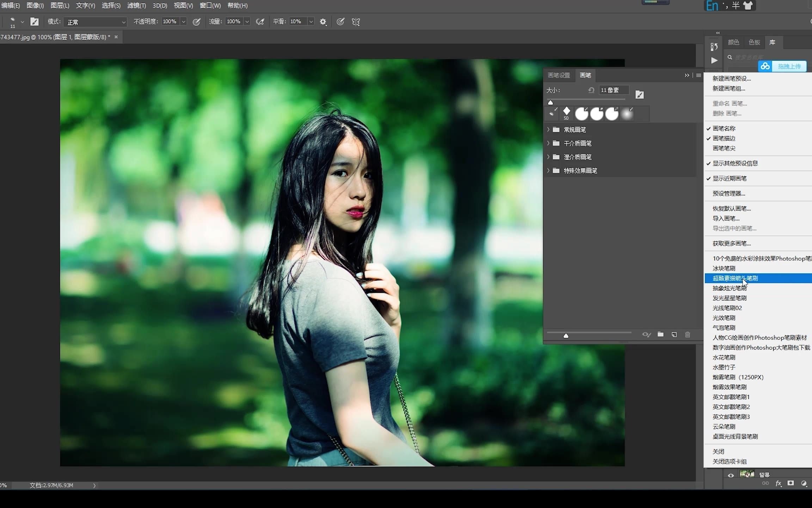Open the 滤镜(T) menu

(x=136, y=6)
